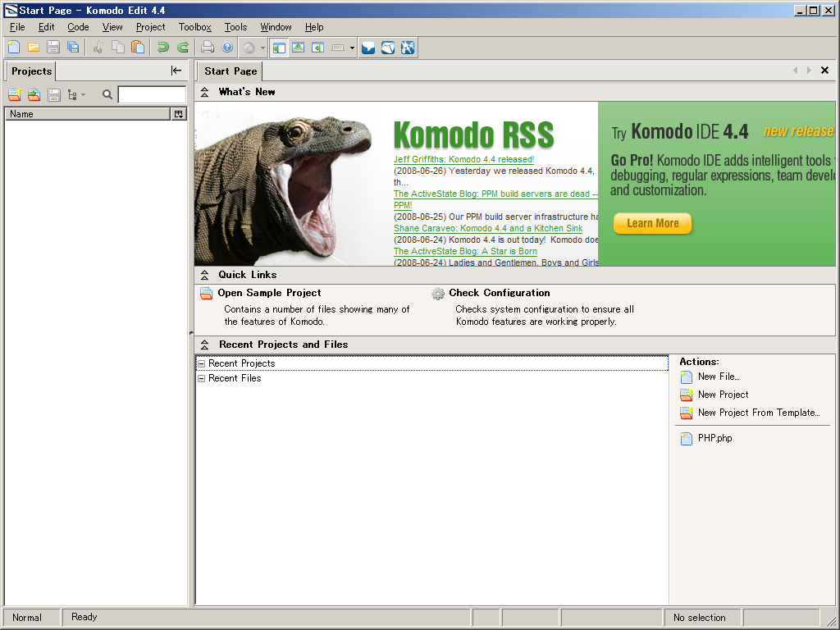This screenshot has width=840, height=630.
Task: Open the Project menu
Action: coord(151,27)
